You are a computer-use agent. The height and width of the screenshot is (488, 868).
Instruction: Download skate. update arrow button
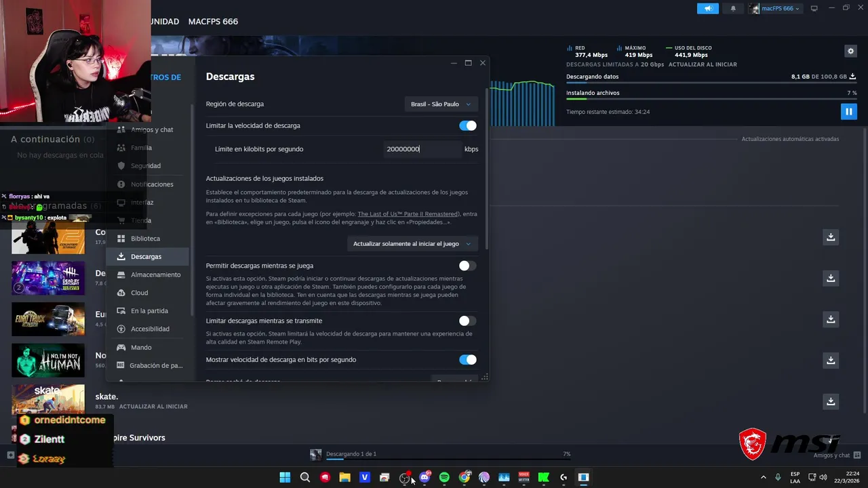pyautogui.click(x=831, y=402)
